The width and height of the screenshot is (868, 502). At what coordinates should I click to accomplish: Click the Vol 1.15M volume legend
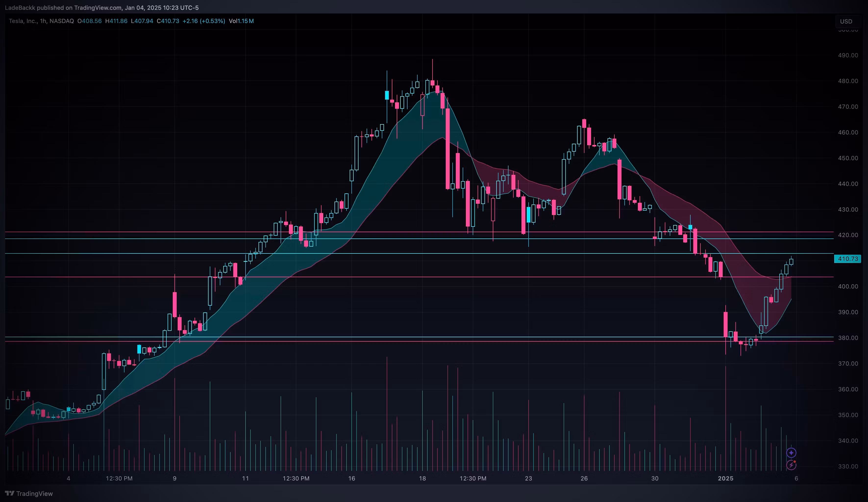(x=241, y=21)
